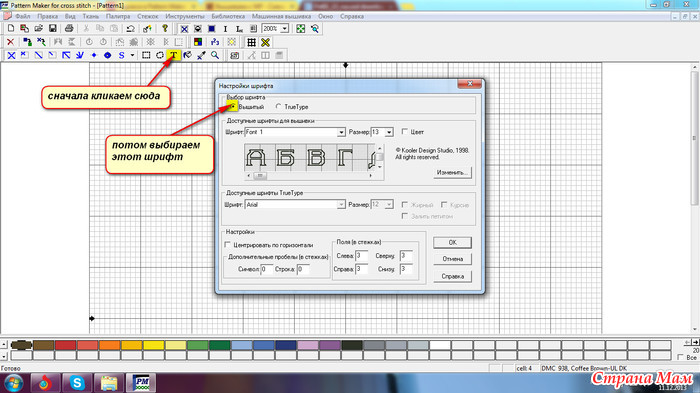Click the yellow crossed X icon

266,42
